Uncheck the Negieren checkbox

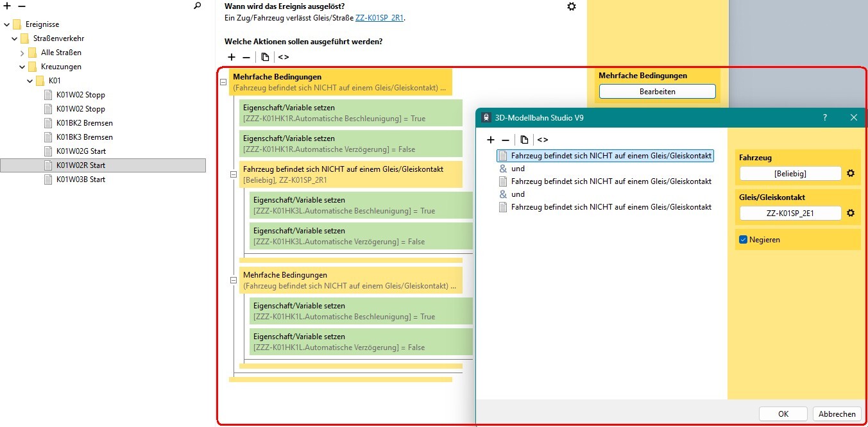coord(744,239)
